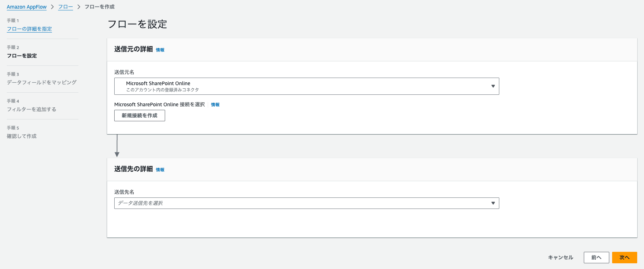Viewport: 644px width, 269px height.
Task: Click the 送信先名 dropdown arrow icon
Action: 493,203
